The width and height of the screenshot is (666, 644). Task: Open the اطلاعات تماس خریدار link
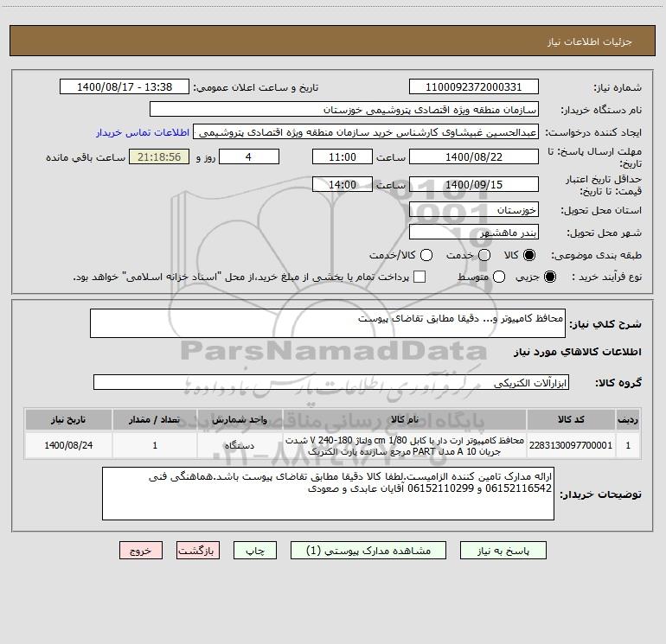(143, 132)
